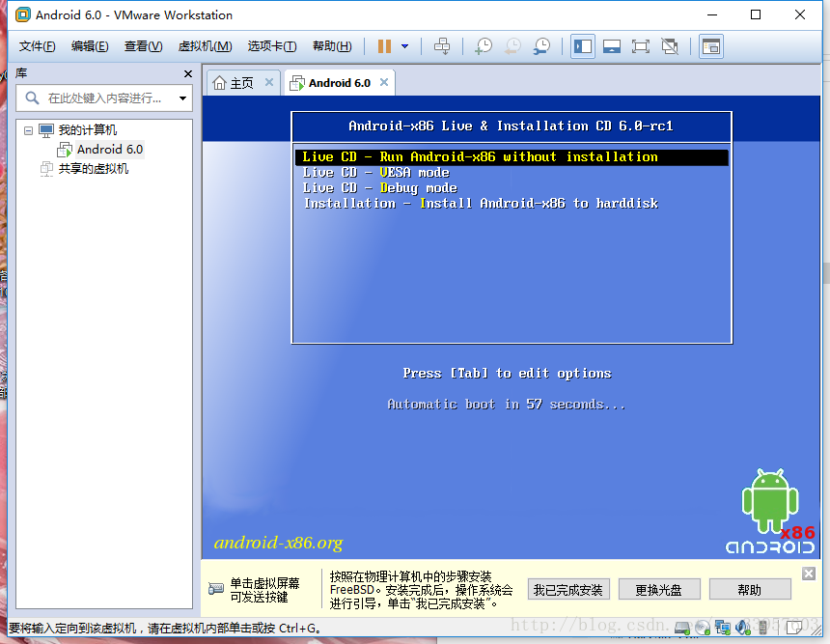Toggle the thumbnail bar view

coord(612,46)
